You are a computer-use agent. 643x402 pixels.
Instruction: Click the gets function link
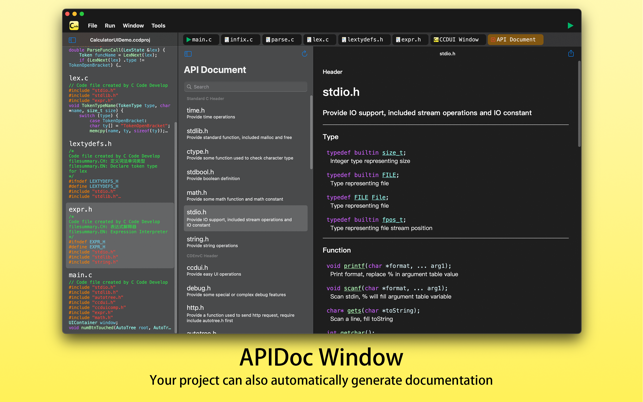pos(354,311)
